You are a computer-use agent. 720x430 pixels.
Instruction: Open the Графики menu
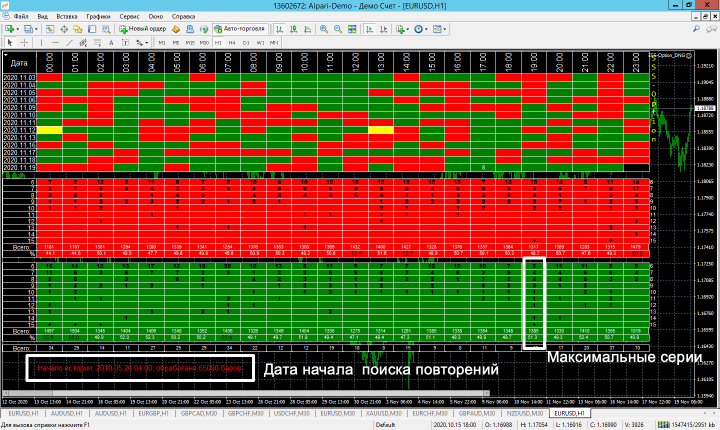pos(98,18)
